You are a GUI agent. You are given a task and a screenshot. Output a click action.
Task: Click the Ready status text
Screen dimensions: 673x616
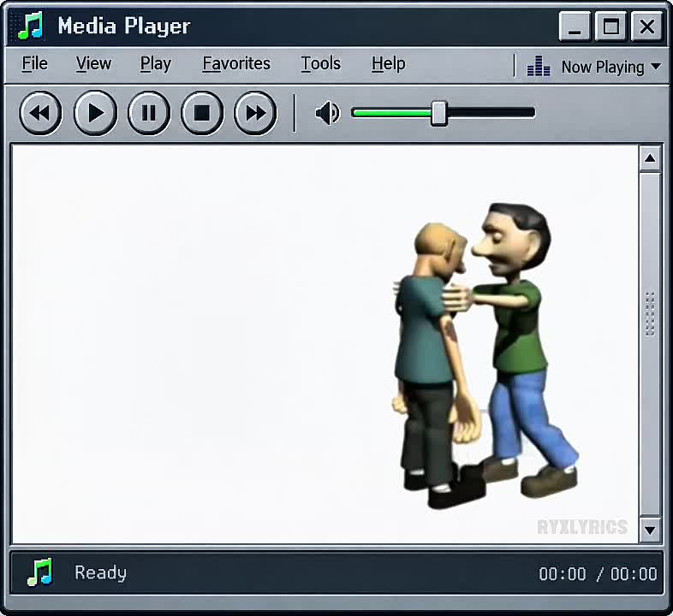[x=101, y=573]
